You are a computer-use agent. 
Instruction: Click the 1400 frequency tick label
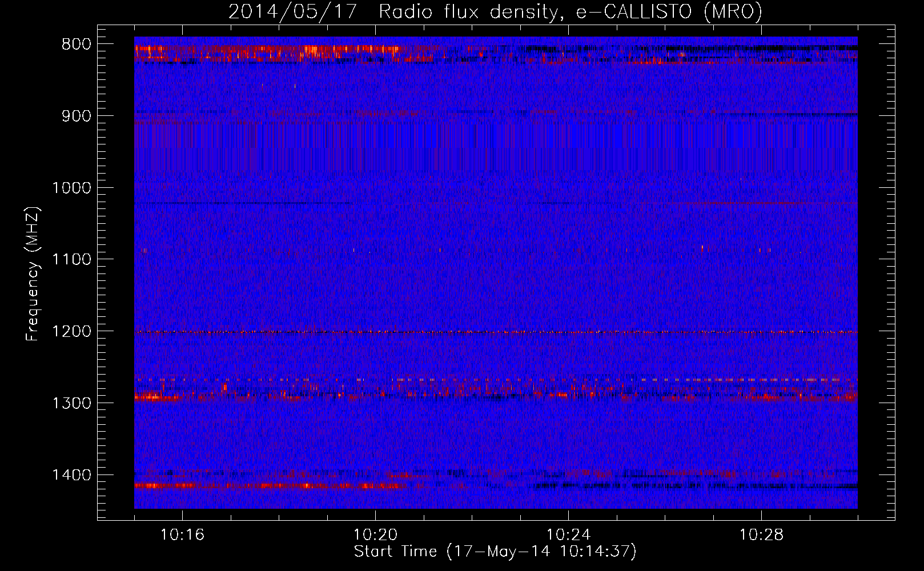pos(71,475)
